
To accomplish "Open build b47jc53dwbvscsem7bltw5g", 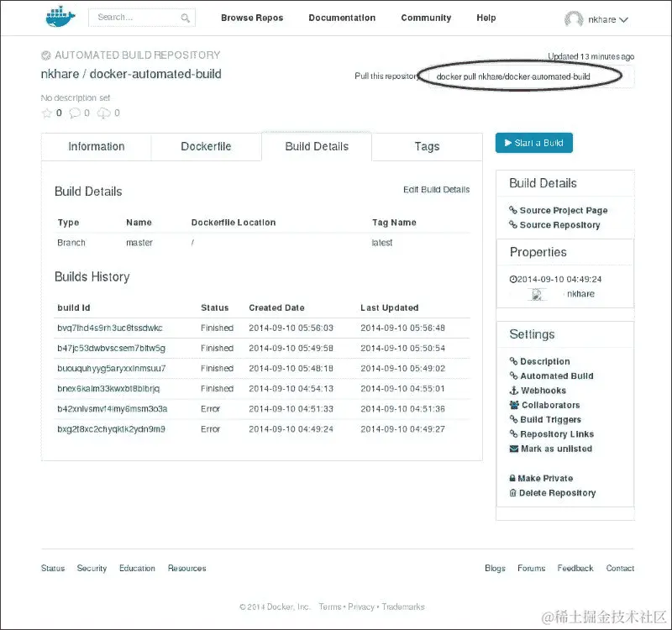I will pyautogui.click(x=111, y=348).
